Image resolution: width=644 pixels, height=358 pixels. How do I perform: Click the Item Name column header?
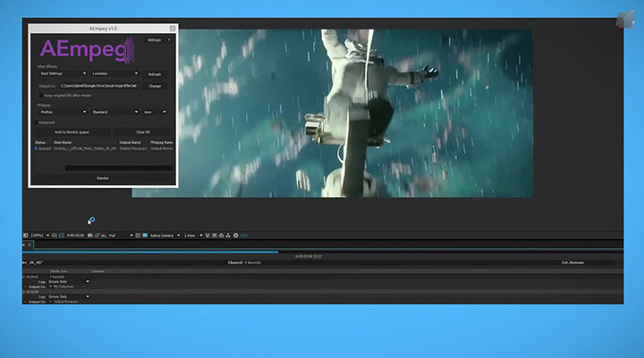click(63, 142)
